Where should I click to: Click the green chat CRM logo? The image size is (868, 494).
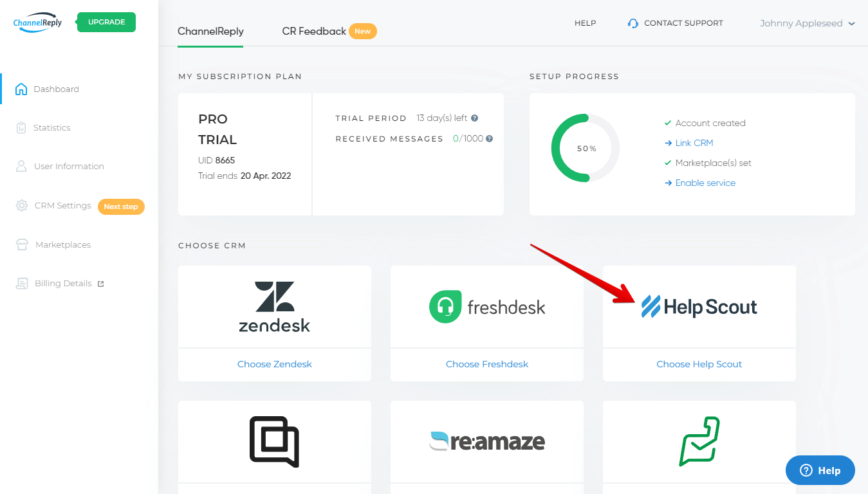[x=699, y=442]
